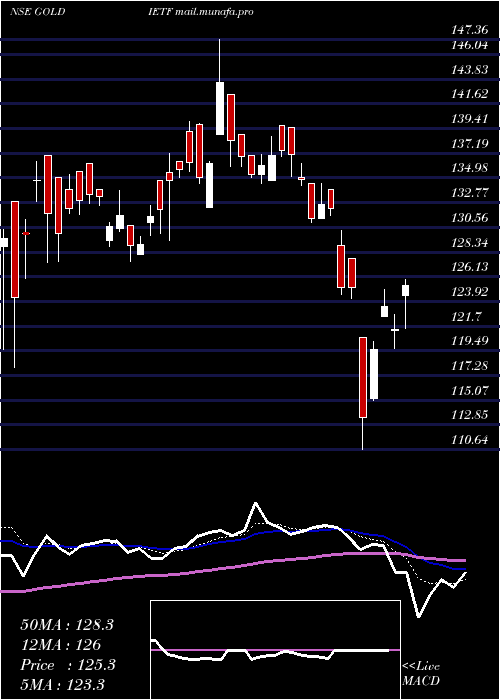Click the 132.77 price axis label
500x700 pixels.
tap(469, 193)
